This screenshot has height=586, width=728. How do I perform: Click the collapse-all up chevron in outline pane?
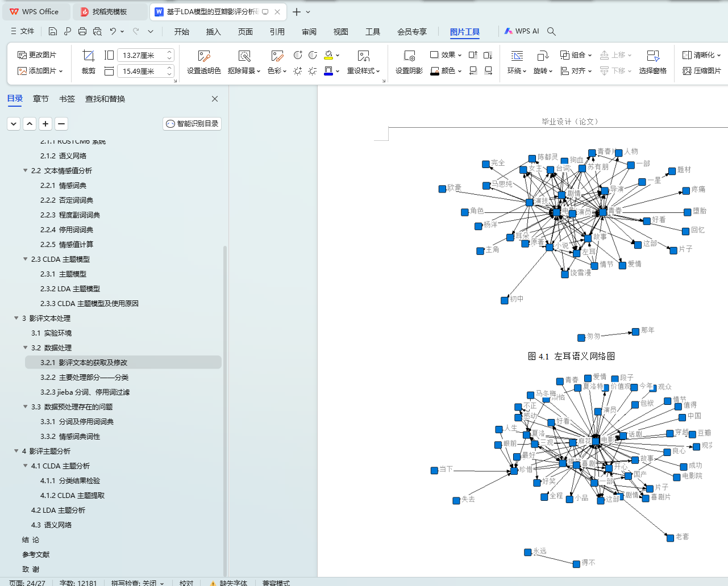(30, 123)
